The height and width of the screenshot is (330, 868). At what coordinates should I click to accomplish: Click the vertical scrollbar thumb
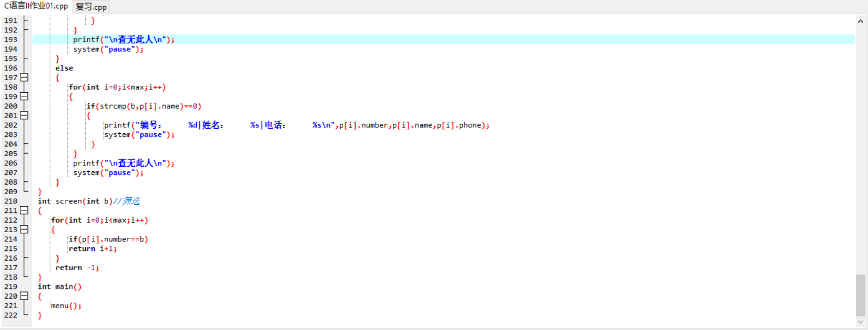[x=860, y=296]
